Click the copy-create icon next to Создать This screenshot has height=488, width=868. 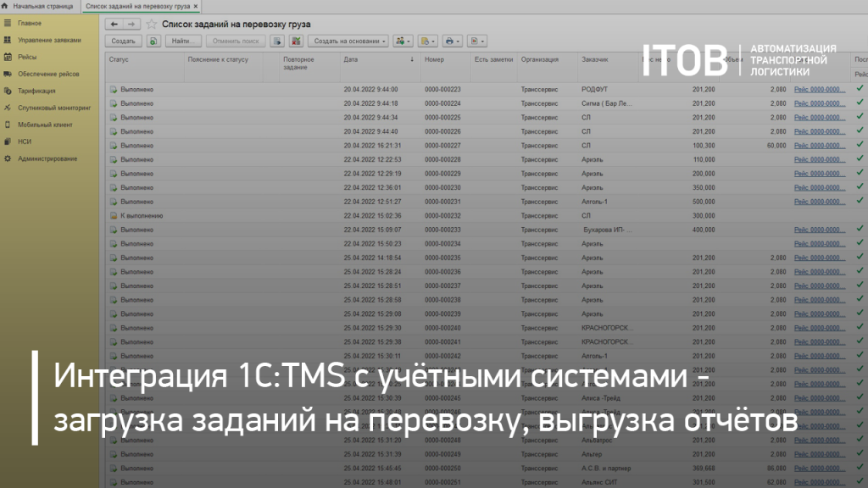coord(153,41)
